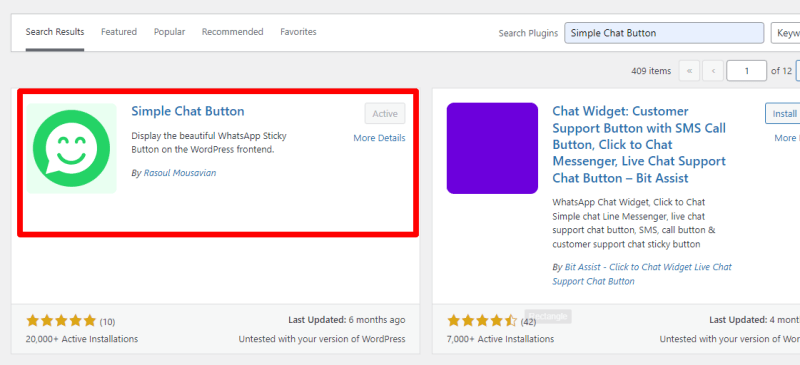Open the Keyword search type dropdown
The height and width of the screenshot is (365, 800).
click(785, 33)
